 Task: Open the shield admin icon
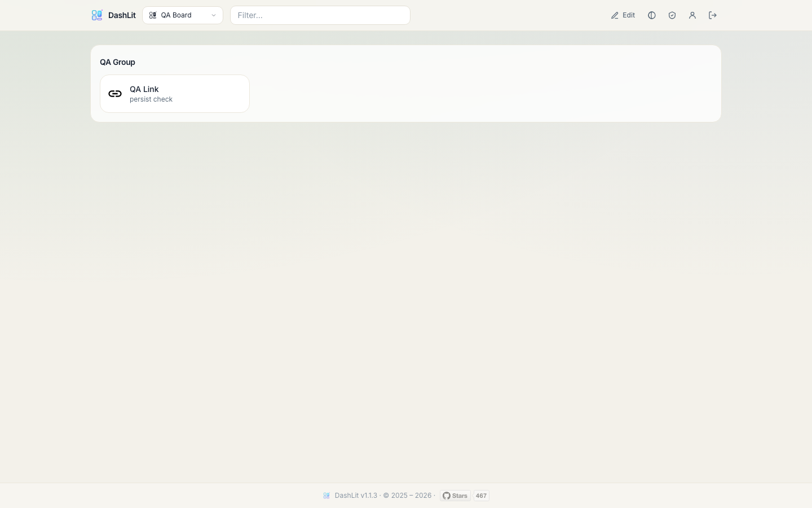[x=672, y=15]
